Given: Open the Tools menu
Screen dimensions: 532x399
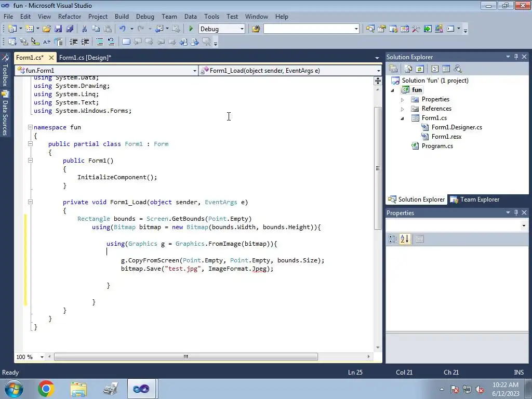Looking at the screenshot, I should pos(212,16).
